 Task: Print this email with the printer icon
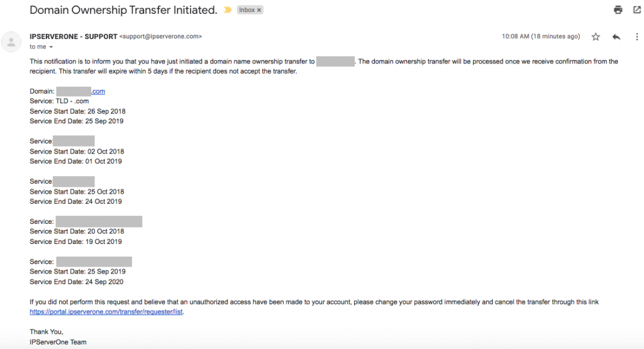point(618,10)
